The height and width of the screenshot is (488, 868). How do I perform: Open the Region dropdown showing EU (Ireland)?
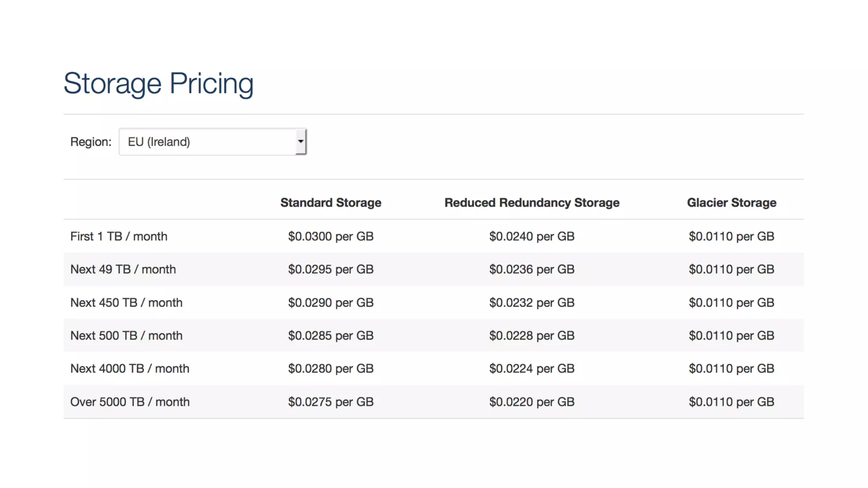208,142
